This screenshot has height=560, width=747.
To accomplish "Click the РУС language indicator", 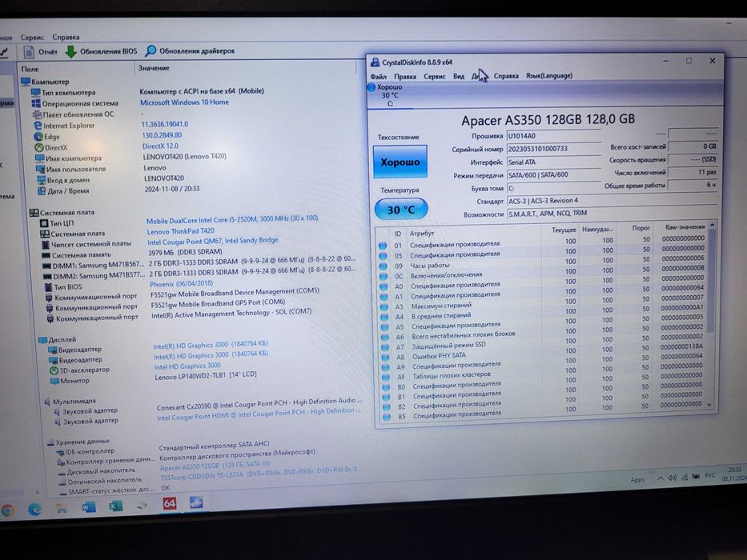I will [710, 475].
